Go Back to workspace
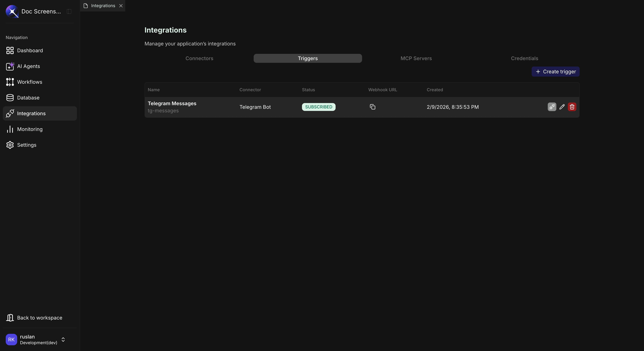This screenshot has width=644, height=351. (x=40, y=318)
